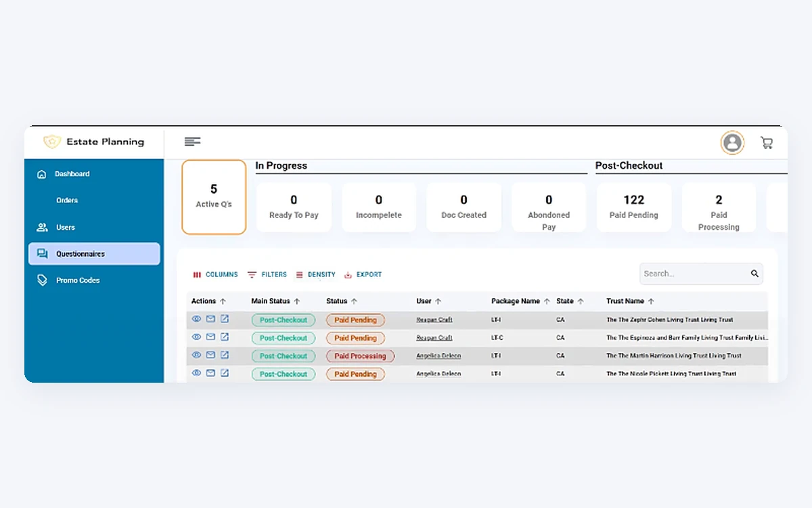Select the Active Q's summary card
The image size is (812, 508).
point(214,197)
